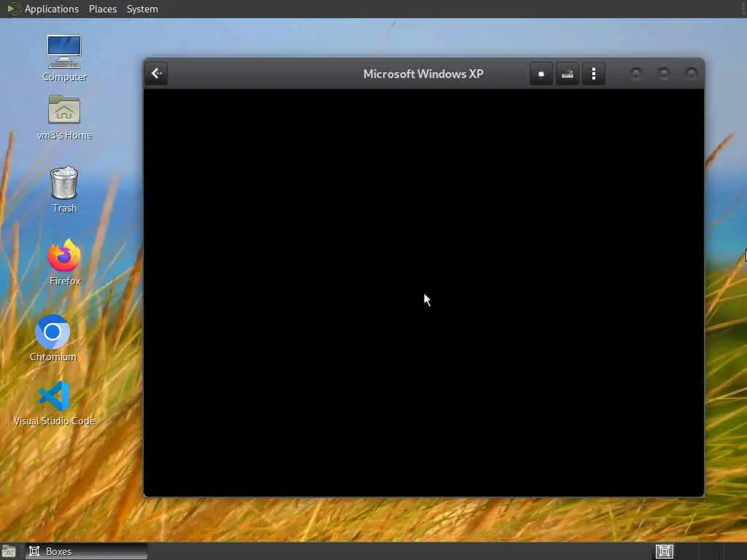Open the System menu
The width and height of the screenshot is (747, 560).
(142, 9)
